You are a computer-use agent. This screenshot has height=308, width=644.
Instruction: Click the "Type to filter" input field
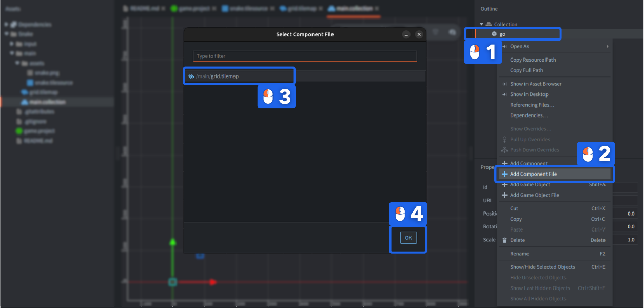[x=304, y=56]
